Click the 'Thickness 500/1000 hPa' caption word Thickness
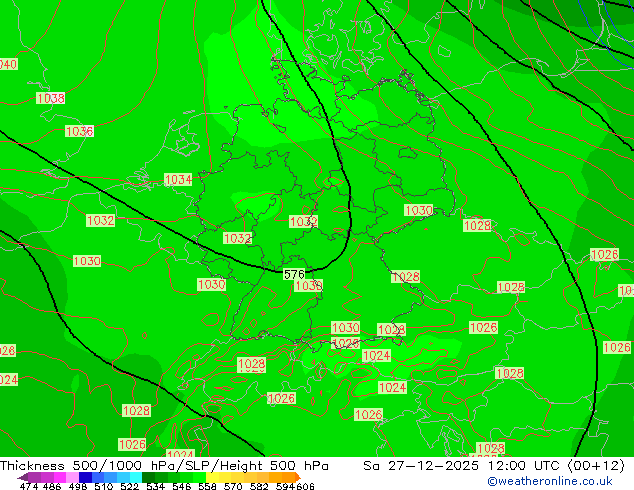Screen dimensions: 634x490 point(32,466)
